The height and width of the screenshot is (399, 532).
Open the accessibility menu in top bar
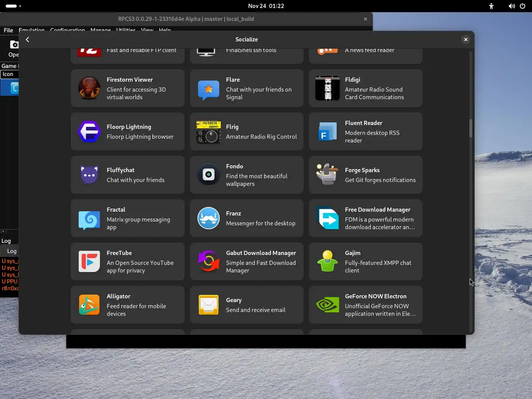pyautogui.click(x=491, y=6)
